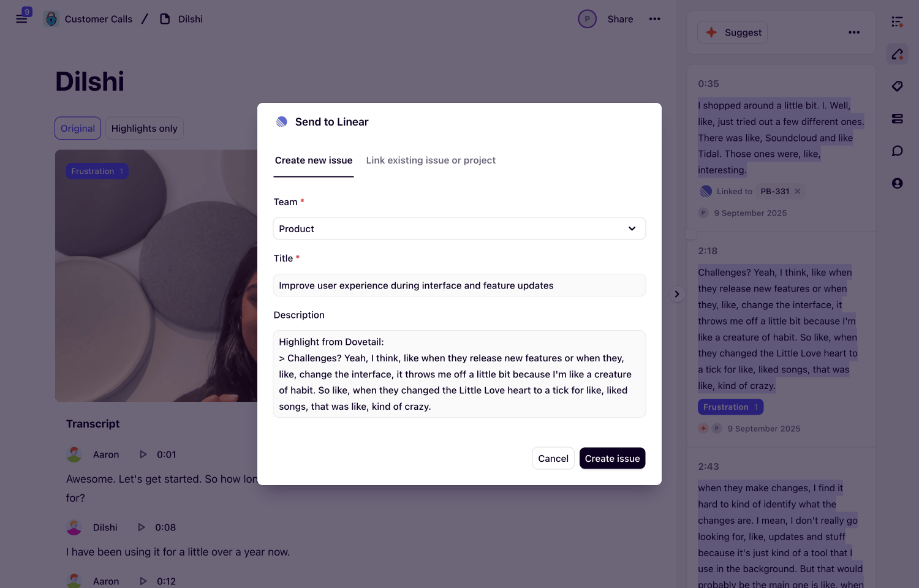Click the P user avatar in header
Screen dimensions: 919x588
tap(587, 19)
